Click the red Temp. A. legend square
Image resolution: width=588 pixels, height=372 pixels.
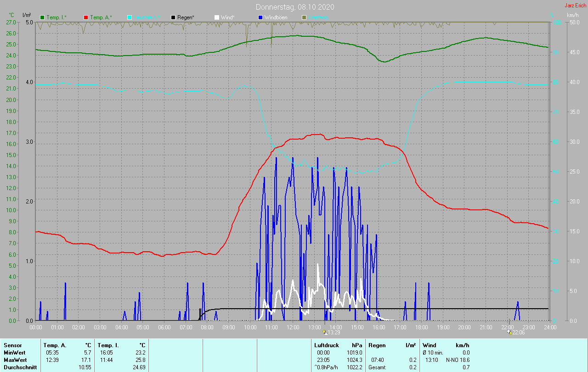[86, 17]
